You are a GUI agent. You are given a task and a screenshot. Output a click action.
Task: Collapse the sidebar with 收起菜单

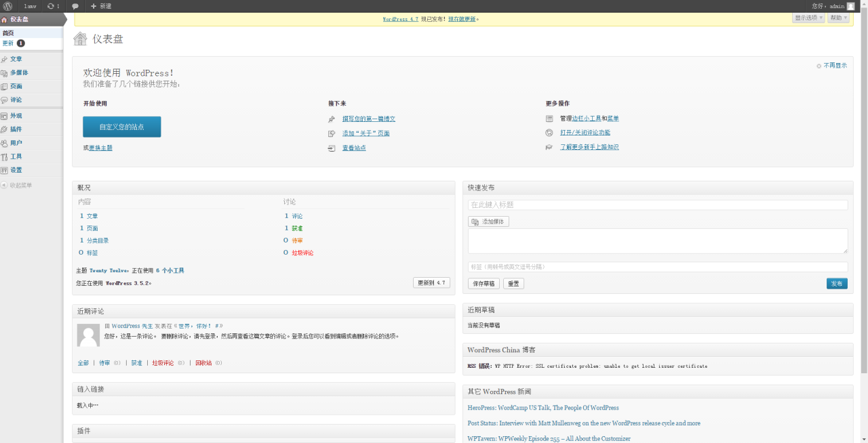pos(20,185)
